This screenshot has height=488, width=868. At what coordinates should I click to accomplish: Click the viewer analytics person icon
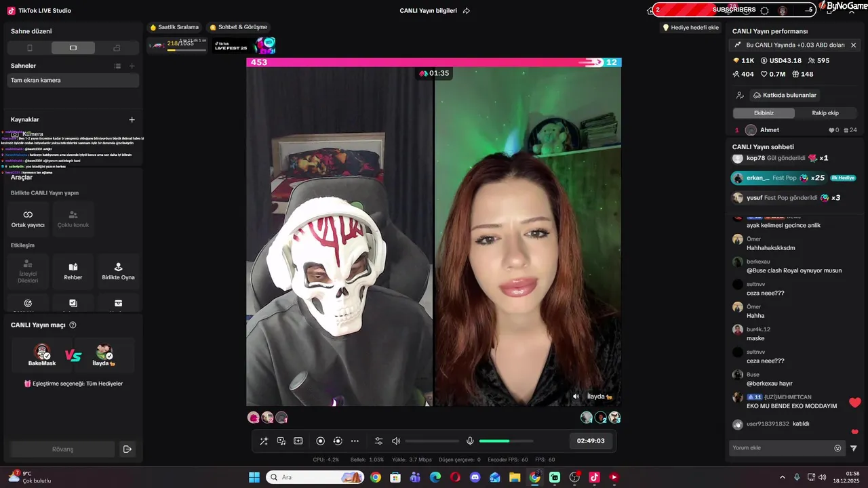point(740,96)
